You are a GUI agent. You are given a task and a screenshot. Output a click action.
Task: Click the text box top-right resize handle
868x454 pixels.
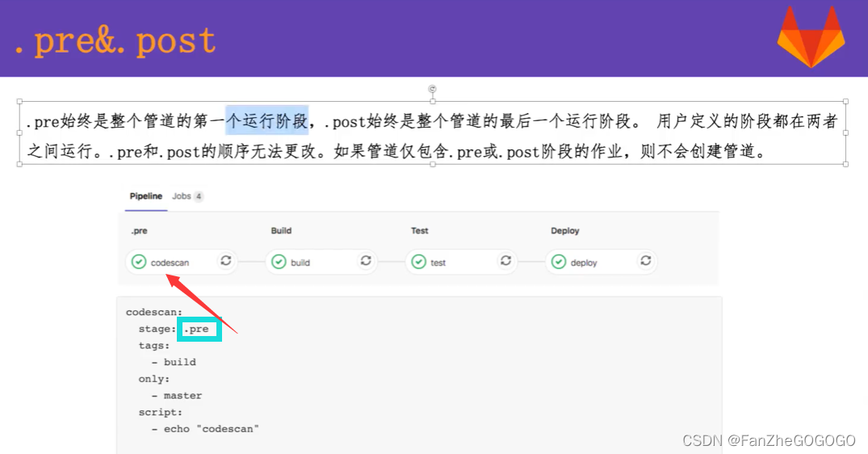point(846,102)
